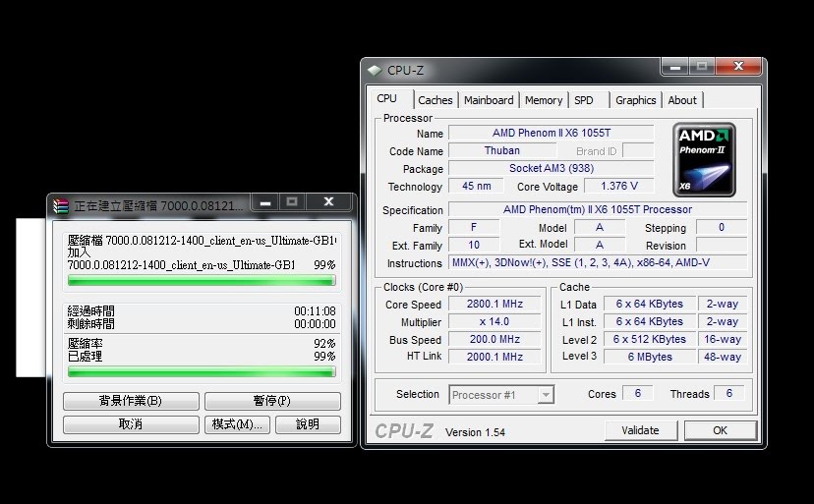Click the Validate button
814x504 pixels.
641,430
